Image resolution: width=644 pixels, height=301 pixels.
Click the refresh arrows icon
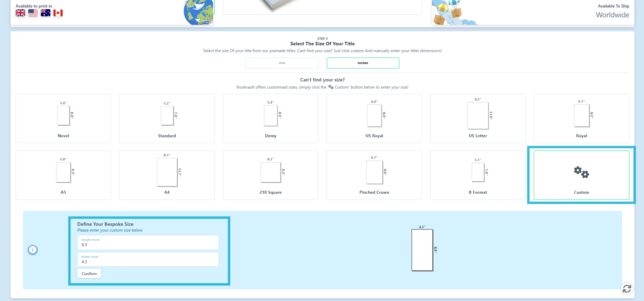[627, 289]
